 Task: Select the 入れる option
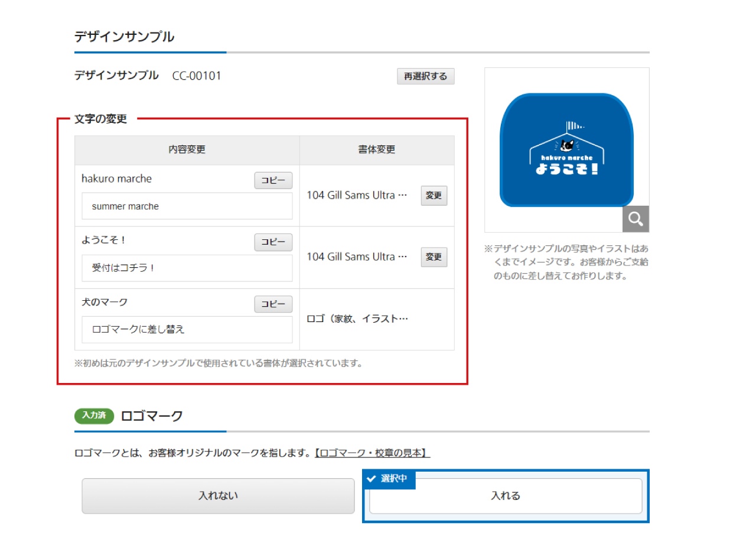(506, 496)
